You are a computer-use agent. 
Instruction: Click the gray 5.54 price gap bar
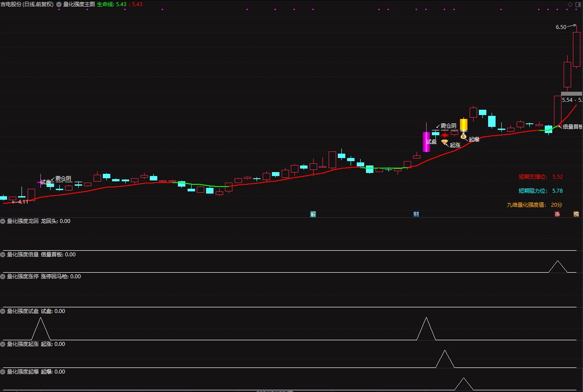click(571, 94)
